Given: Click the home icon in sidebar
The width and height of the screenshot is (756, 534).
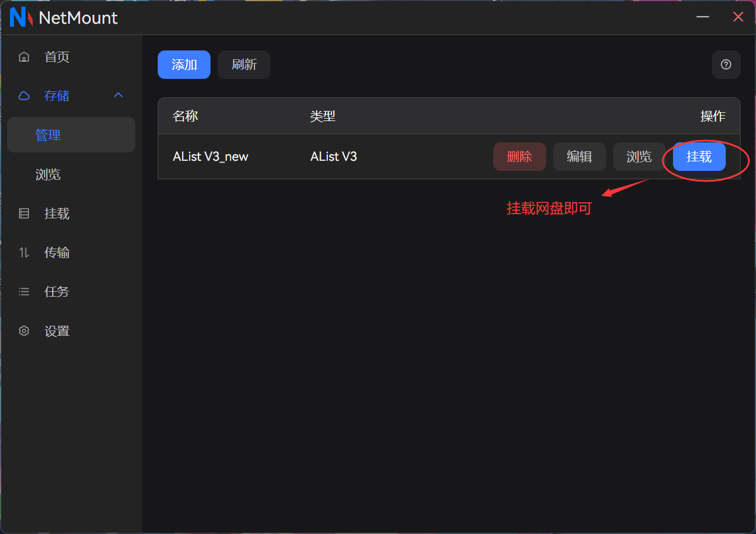Looking at the screenshot, I should (24, 57).
